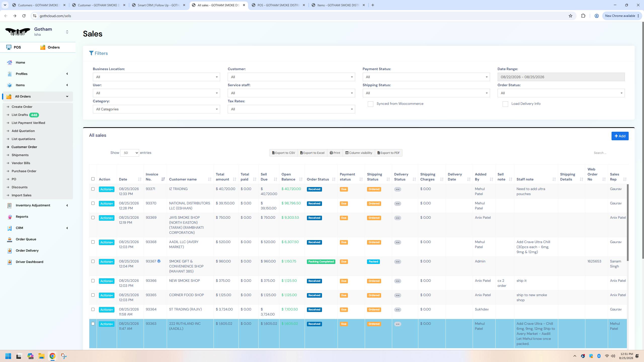This screenshot has width=644, height=362.
Task: Open Driver Dashboard sidebar icon
Action: pyautogui.click(x=10, y=262)
